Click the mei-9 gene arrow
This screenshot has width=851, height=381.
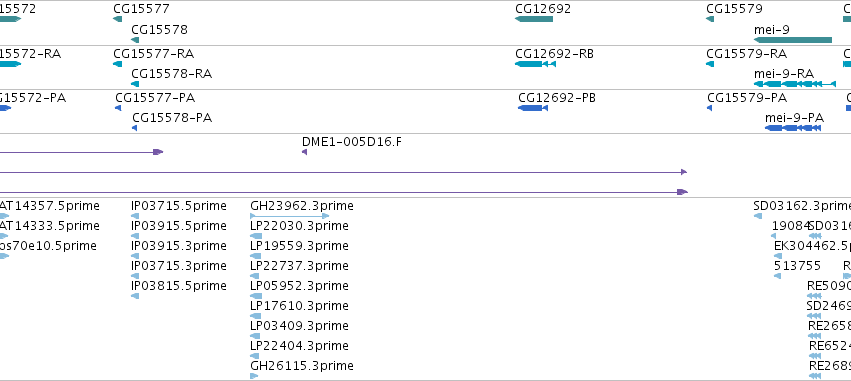click(x=793, y=40)
